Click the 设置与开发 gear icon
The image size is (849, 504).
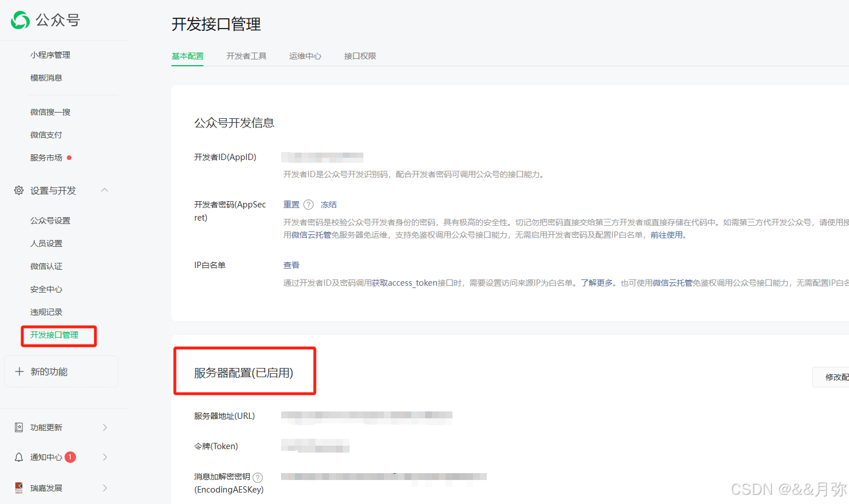(x=19, y=190)
